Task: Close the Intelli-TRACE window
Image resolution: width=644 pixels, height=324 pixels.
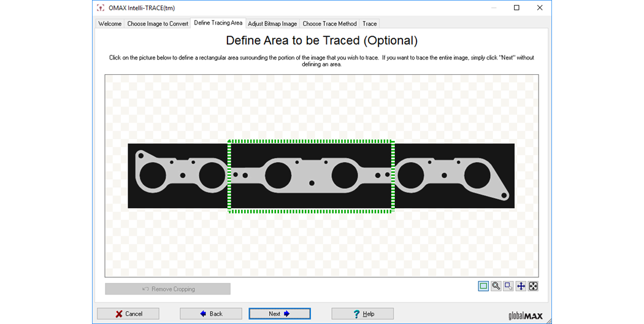Action: pyautogui.click(x=540, y=8)
